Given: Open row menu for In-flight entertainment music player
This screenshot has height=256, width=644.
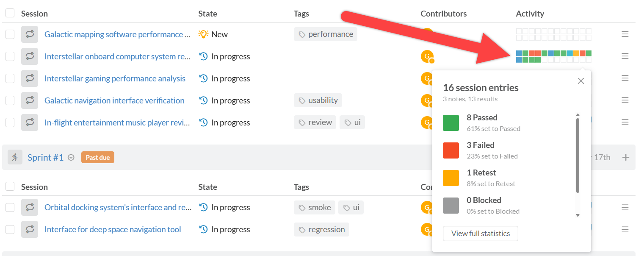Looking at the screenshot, I should point(625,122).
